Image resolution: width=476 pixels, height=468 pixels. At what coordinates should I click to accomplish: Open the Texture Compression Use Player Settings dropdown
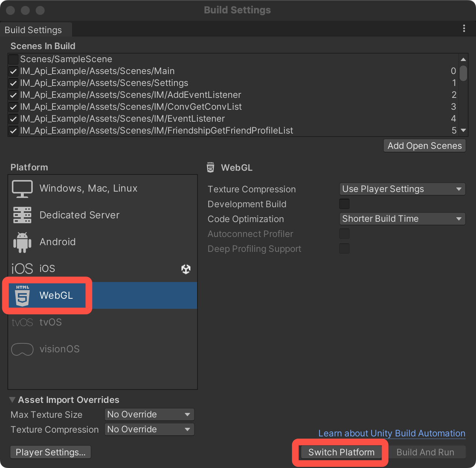pos(402,189)
